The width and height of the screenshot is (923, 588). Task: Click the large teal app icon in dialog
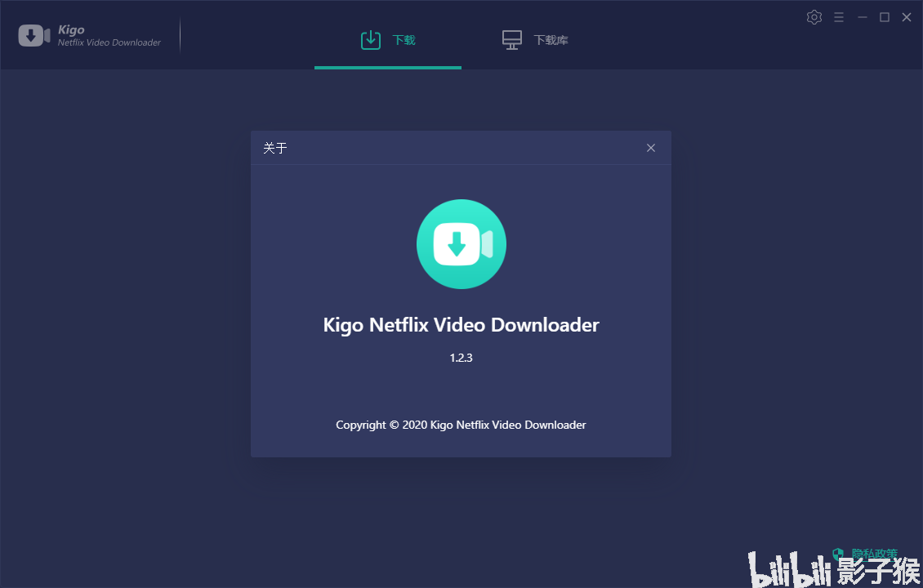pos(461,244)
